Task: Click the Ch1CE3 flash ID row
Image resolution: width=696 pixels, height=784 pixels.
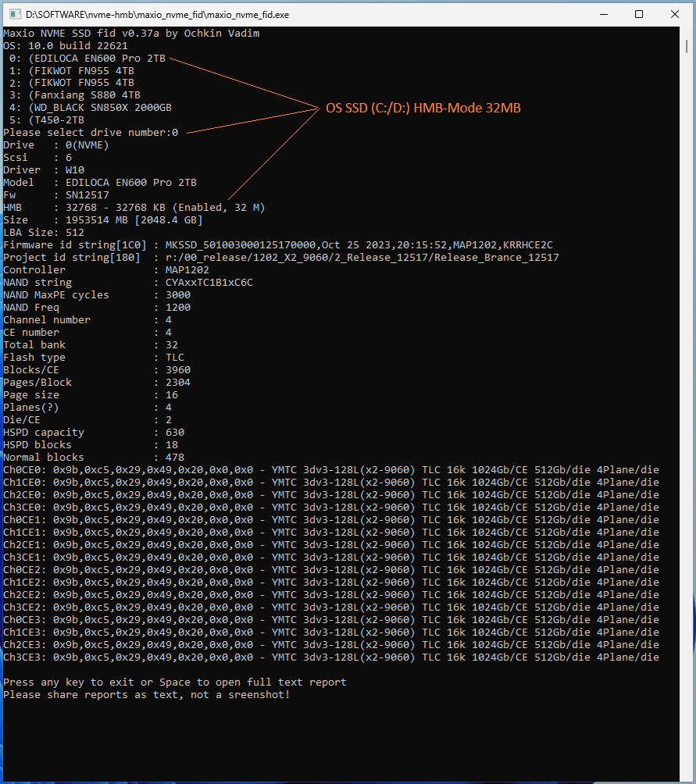Action: (x=331, y=633)
